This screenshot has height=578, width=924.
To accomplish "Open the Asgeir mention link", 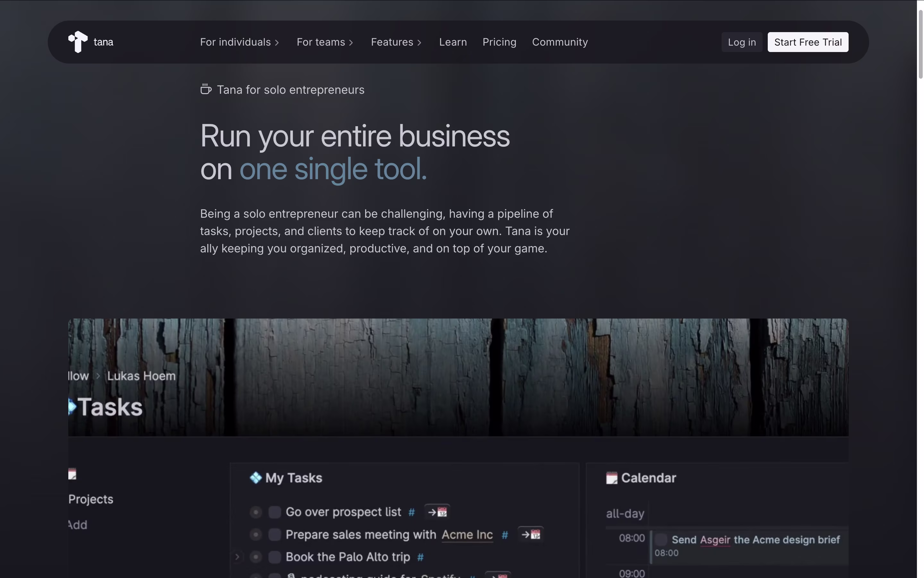I will [715, 540].
